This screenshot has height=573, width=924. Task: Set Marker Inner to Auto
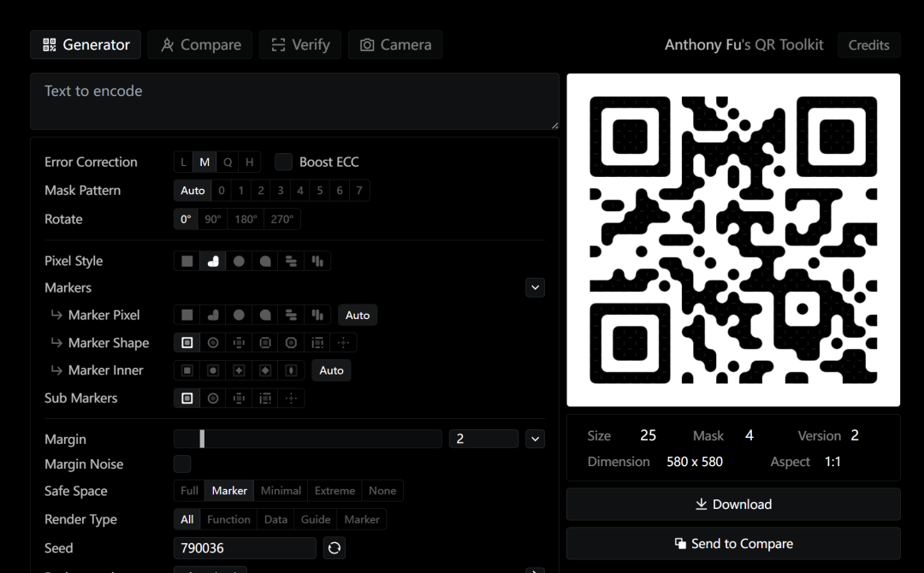pos(331,370)
